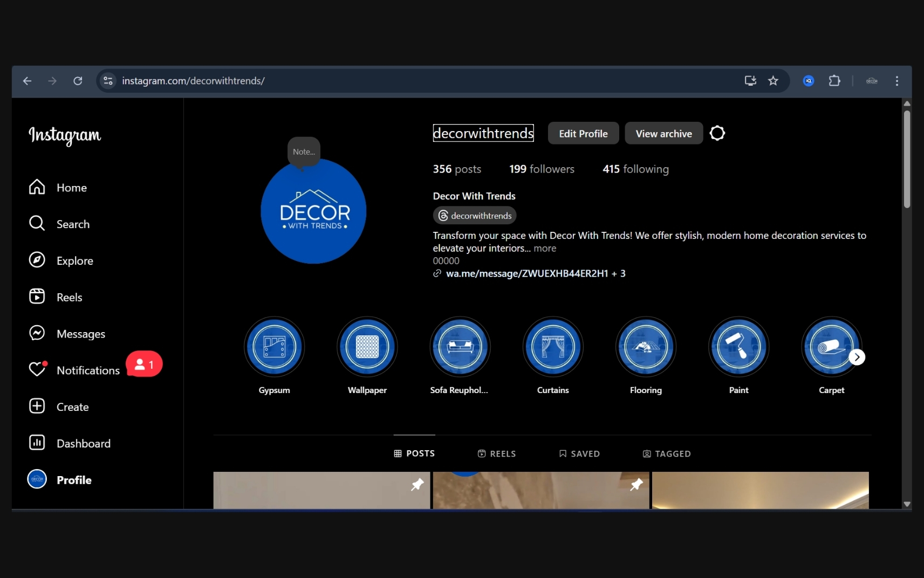
Task: Click the scrollbar up arrow
Action: [907, 104]
